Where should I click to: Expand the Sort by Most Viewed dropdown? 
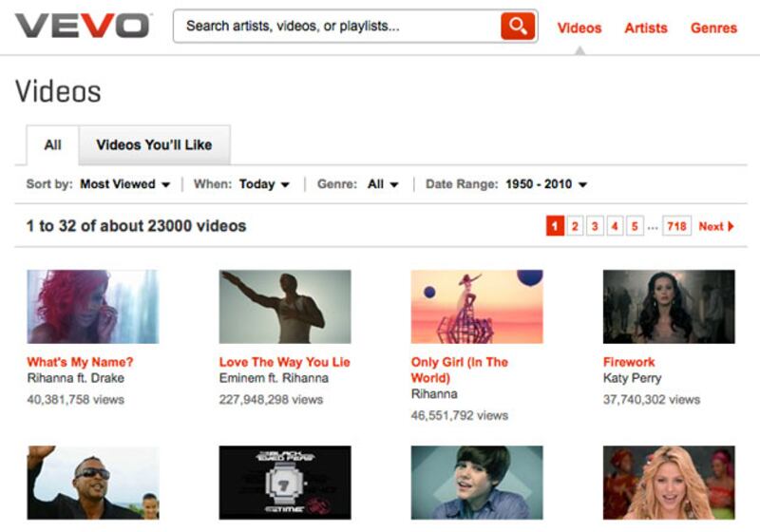coord(125,184)
